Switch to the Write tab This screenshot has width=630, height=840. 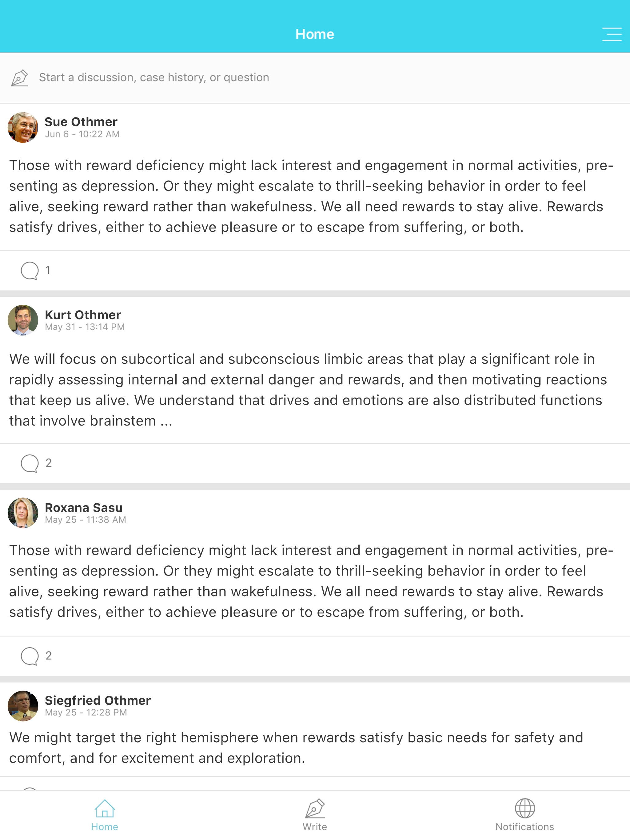tap(315, 815)
